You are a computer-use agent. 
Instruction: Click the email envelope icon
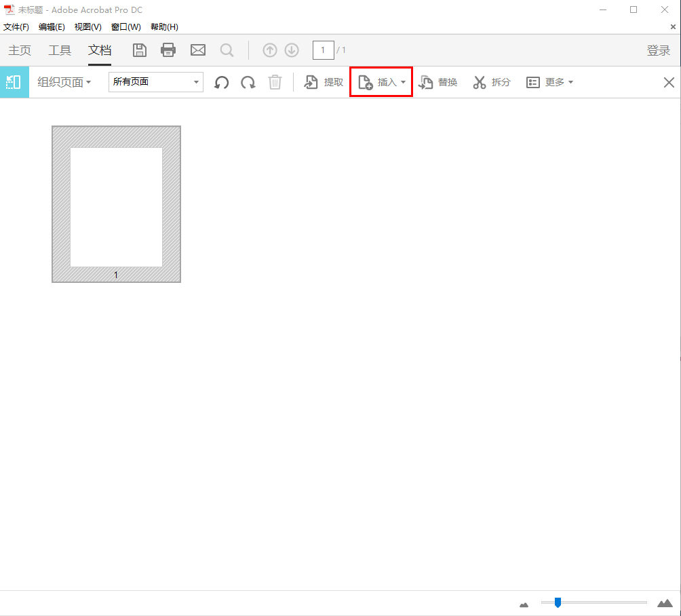coord(198,50)
